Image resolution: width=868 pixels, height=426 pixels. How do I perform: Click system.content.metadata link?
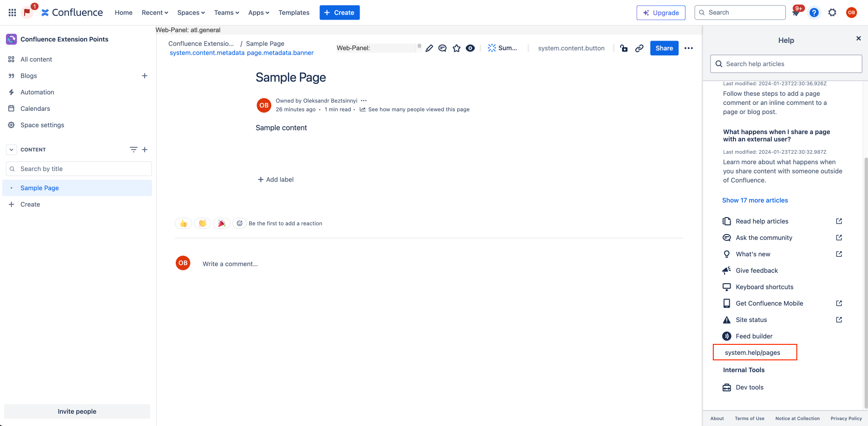(x=207, y=53)
